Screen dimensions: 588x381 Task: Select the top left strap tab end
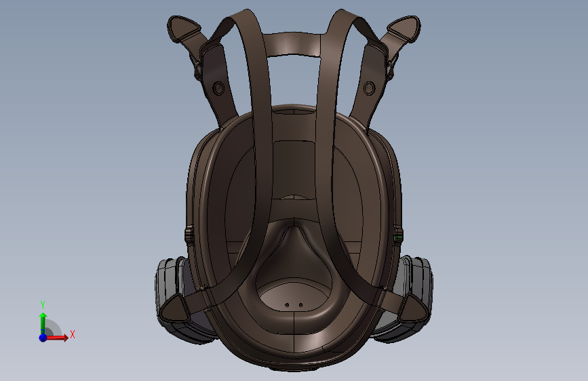183,28
